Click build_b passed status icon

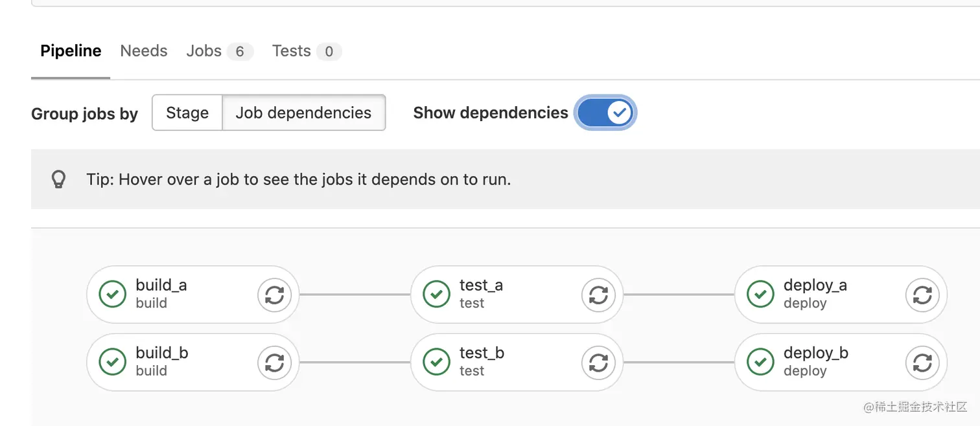(113, 362)
